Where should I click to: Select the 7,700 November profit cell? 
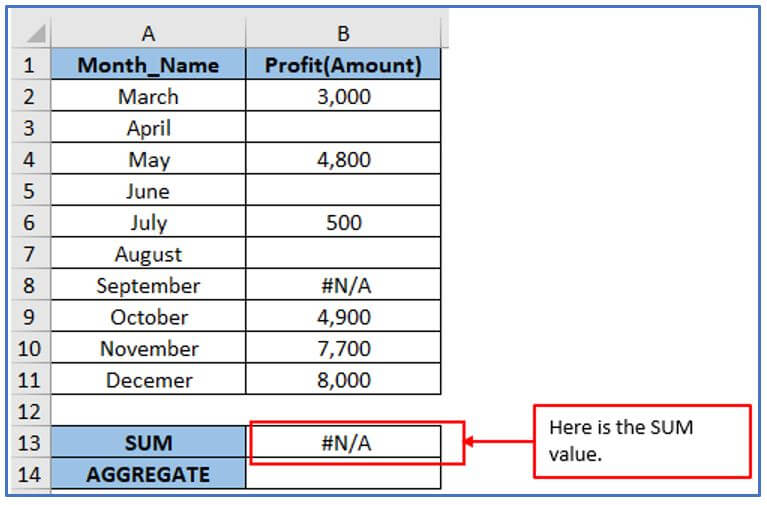pyautogui.click(x=343, y=348)
